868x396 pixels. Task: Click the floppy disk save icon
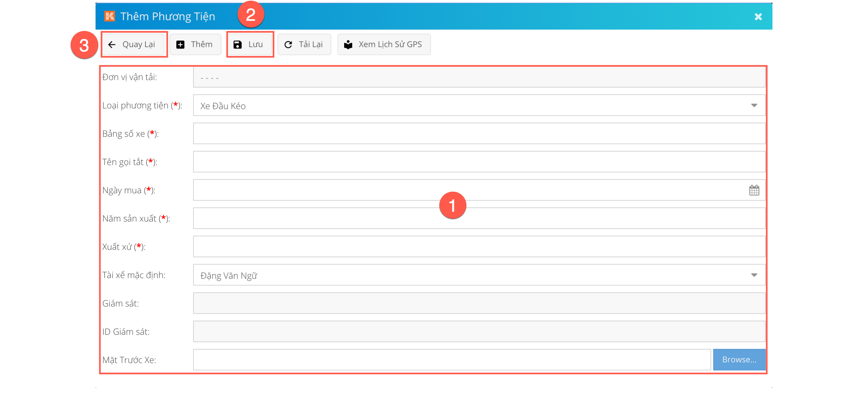237,44
